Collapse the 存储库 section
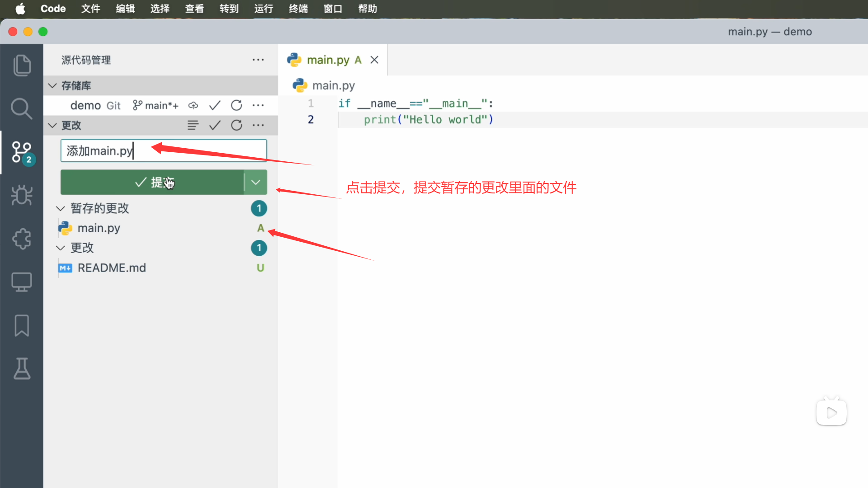This screenshot has height=488, width=868. 52,85
